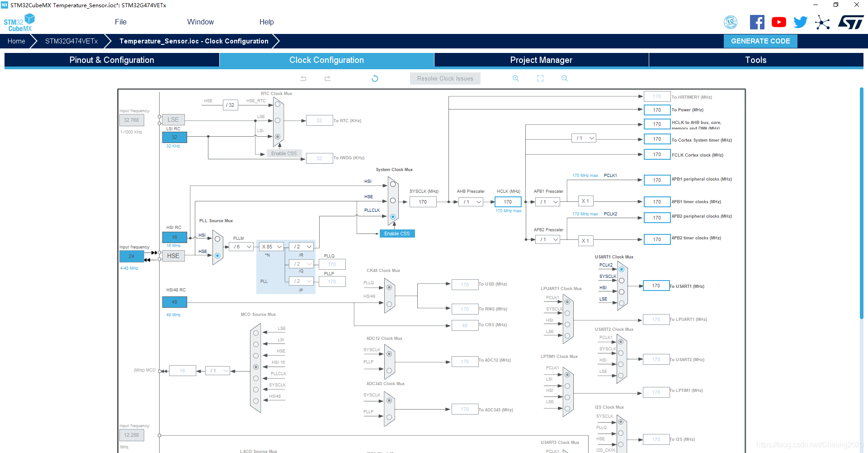
Task: Select HSE in PLL Source Mux
Action: point(217,256)
